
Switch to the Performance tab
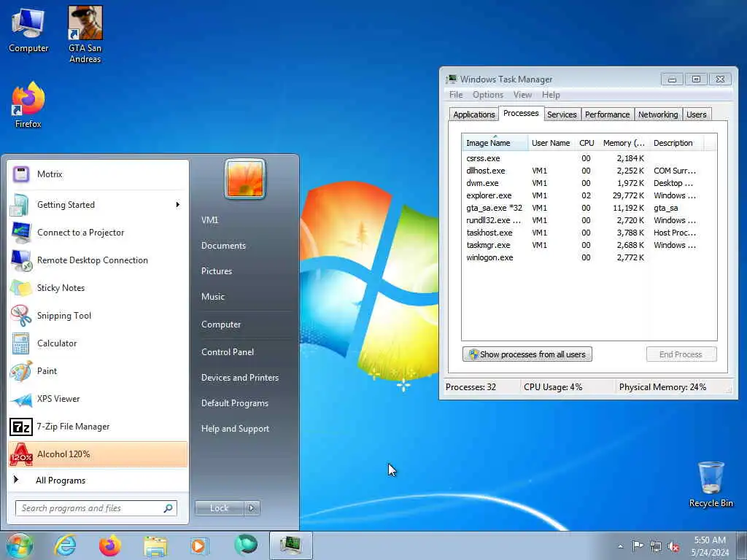(x=608, y=114)
